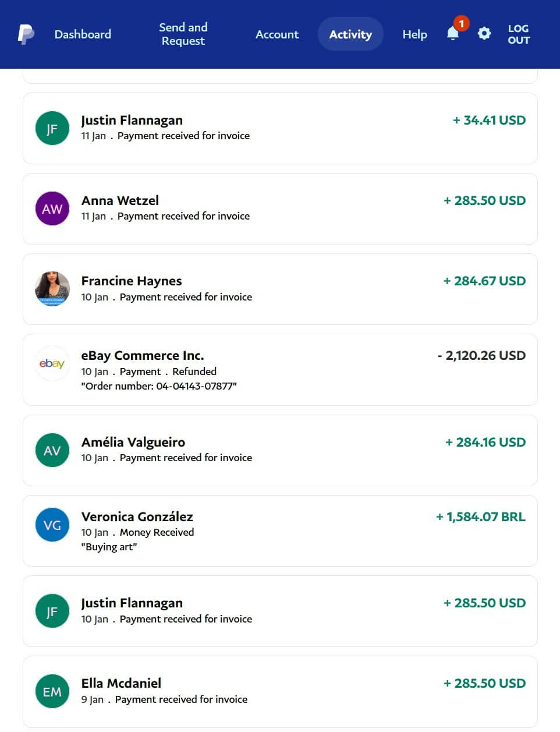Click the eBay logo avatar
This screenshot has height=732, width=560.
[x=52, y=363]
